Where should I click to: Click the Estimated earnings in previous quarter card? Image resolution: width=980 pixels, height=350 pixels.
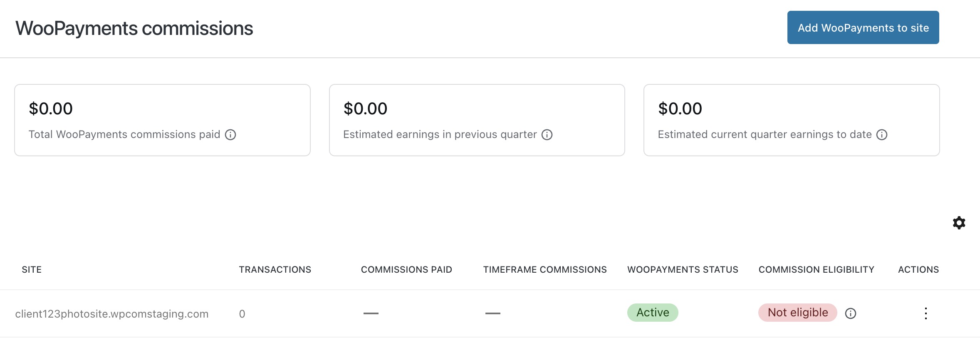477,120
